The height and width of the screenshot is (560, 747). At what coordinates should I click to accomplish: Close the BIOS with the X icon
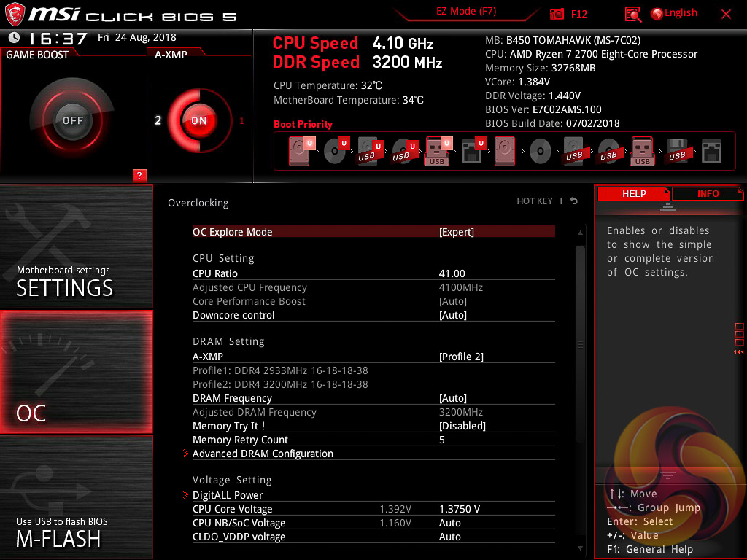726,15
